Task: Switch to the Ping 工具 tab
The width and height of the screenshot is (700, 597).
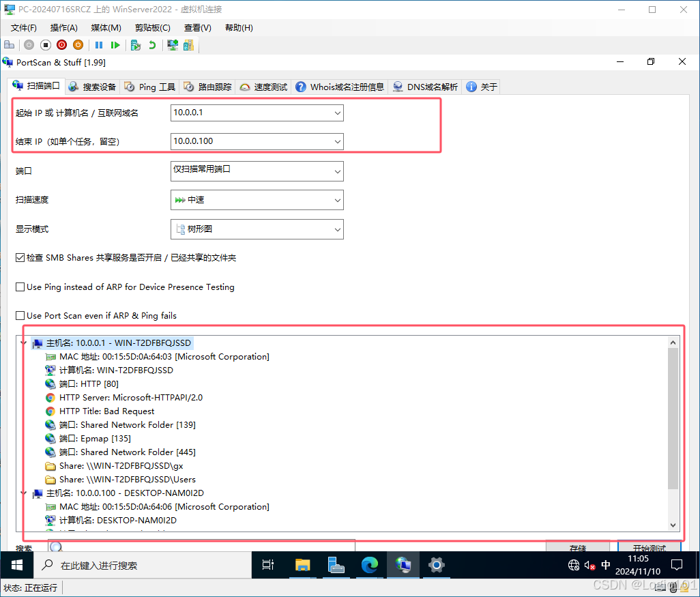Action: [150, 87]
